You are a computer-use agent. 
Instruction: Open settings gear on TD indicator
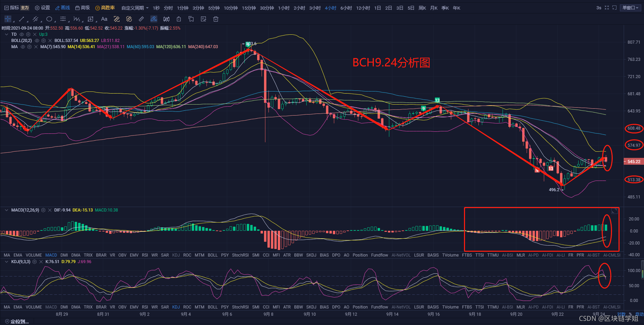(28, 34)
